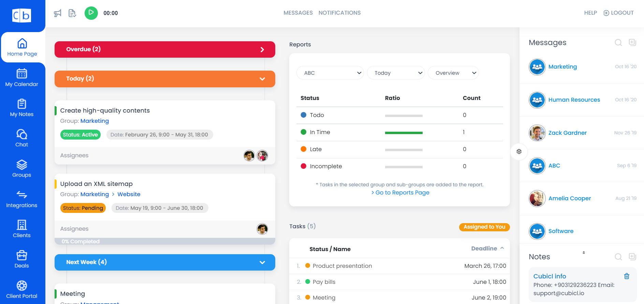This screenshot has height=304, width=644.
Task: Open My Notes from sidebar
Action: pyautogui.click(x=22, y=108)
